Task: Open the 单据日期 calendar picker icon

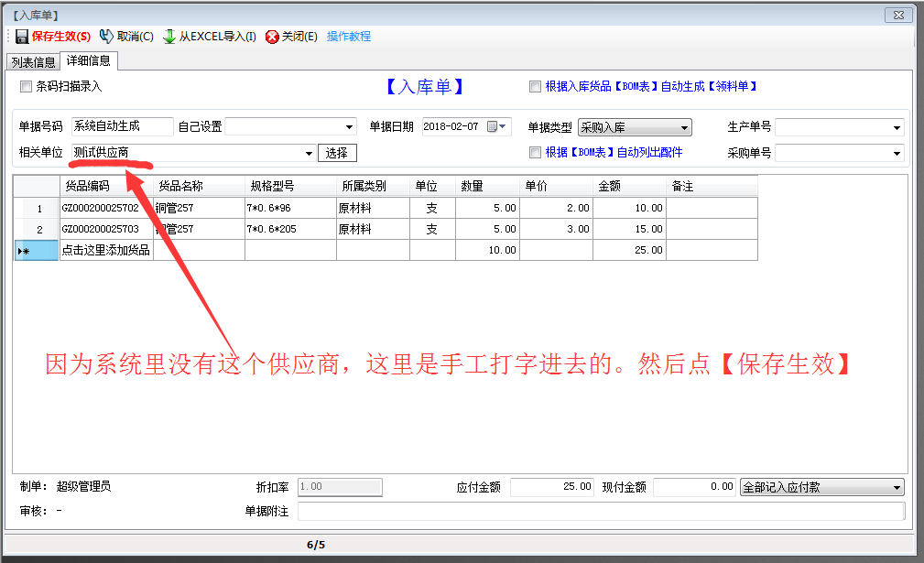Action: click(x=493, y=127)
